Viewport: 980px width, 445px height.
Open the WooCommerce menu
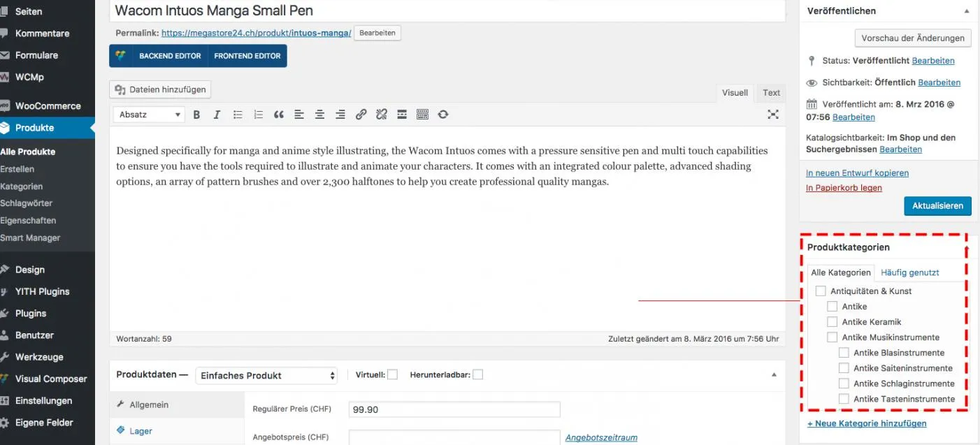pos(48,106)
